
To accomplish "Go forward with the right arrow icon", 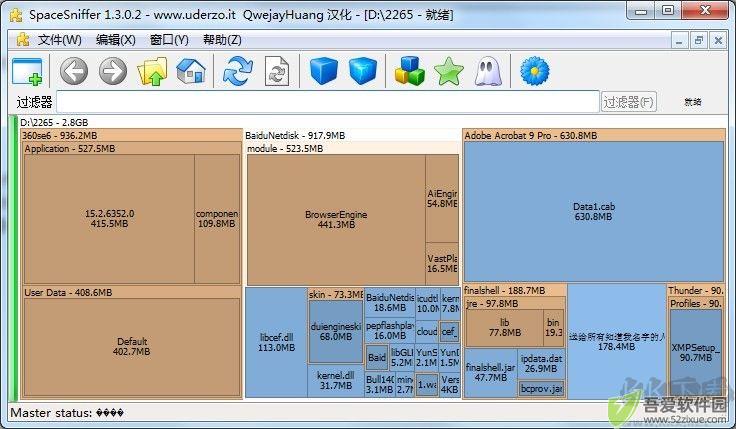I will click(x=113, y=71).
